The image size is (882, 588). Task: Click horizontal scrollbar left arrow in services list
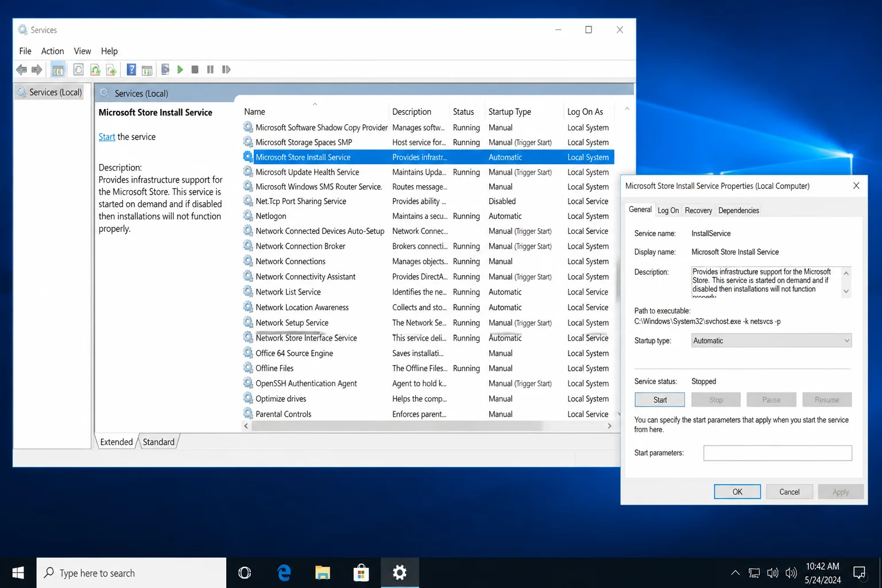point(246,426)
